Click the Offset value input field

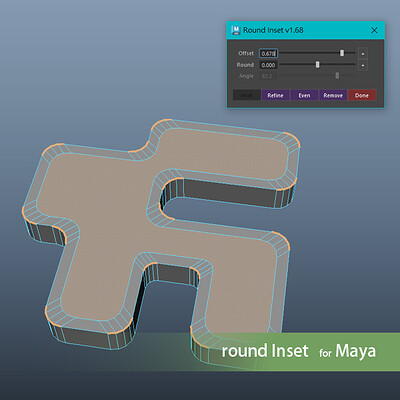pos(268,53)
